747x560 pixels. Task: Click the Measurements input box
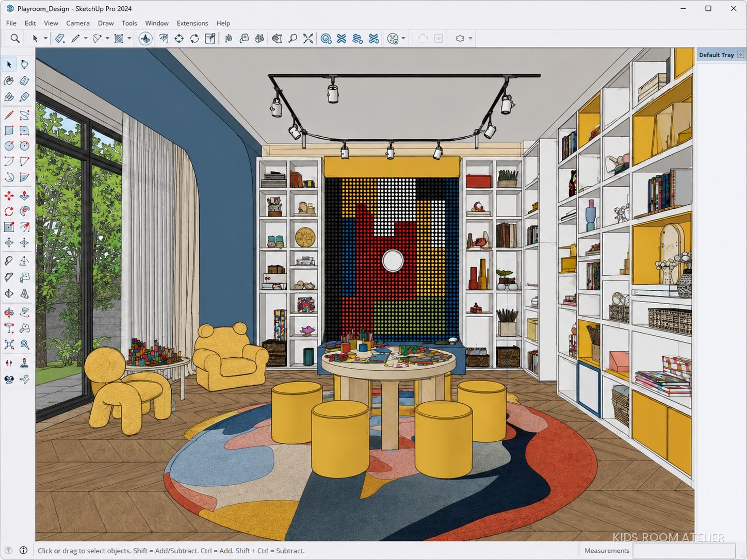pos(685,551)
